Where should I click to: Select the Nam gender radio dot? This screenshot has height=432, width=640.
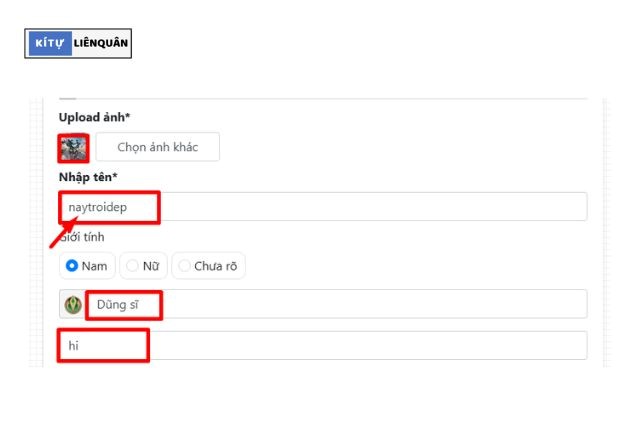(x=72, y=266)
